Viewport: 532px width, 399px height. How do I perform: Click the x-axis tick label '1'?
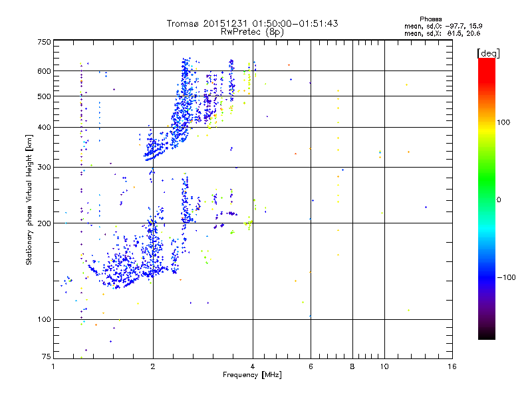53,366
